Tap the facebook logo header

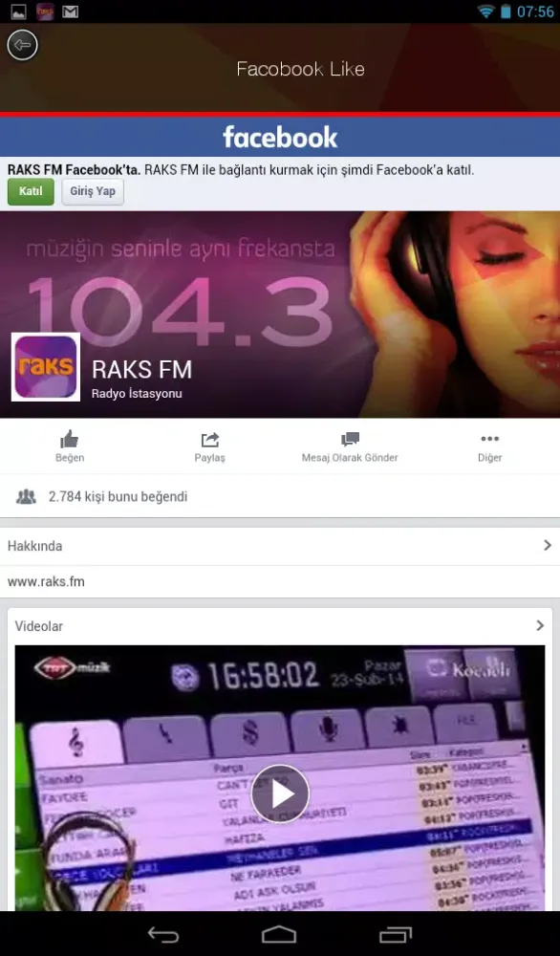point(280,137)
